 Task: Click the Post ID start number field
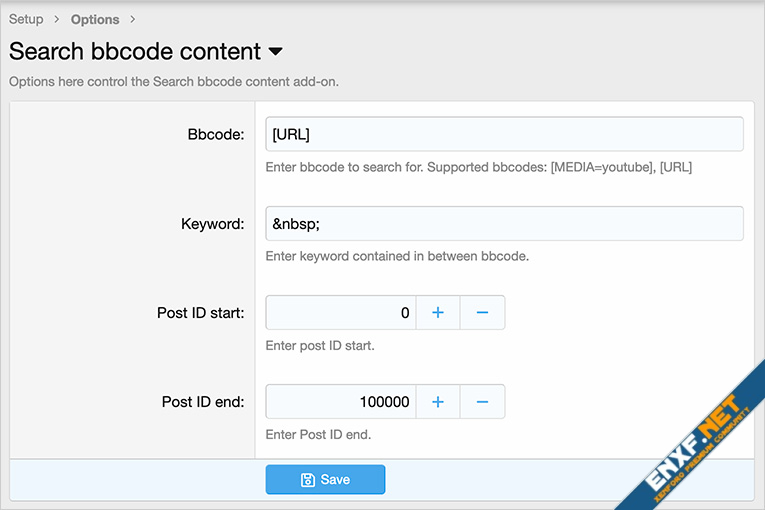(340, 313)
